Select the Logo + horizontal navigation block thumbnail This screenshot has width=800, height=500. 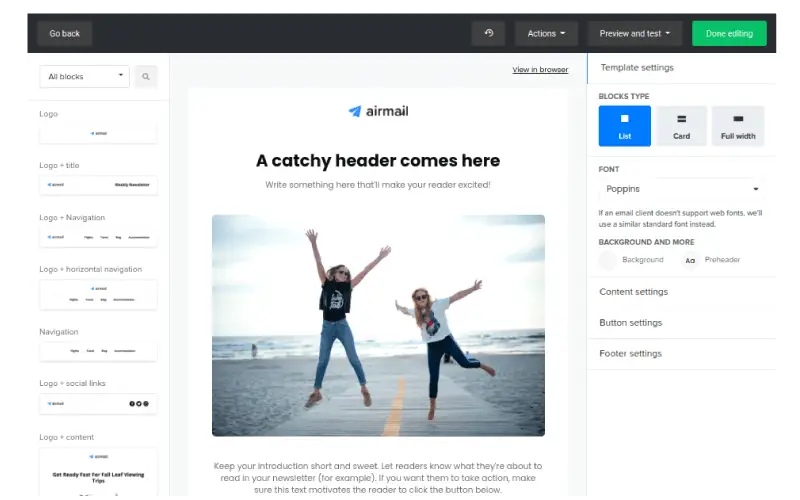[98, 294]
